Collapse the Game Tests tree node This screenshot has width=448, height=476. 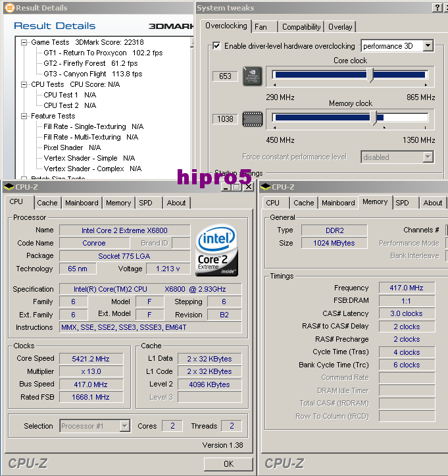[x=24, y=43]
